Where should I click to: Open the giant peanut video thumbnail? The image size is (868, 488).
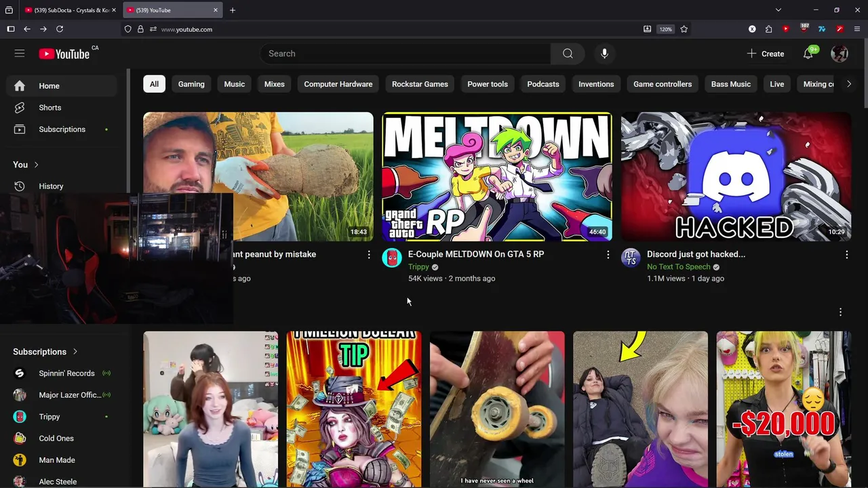(258, 176)
